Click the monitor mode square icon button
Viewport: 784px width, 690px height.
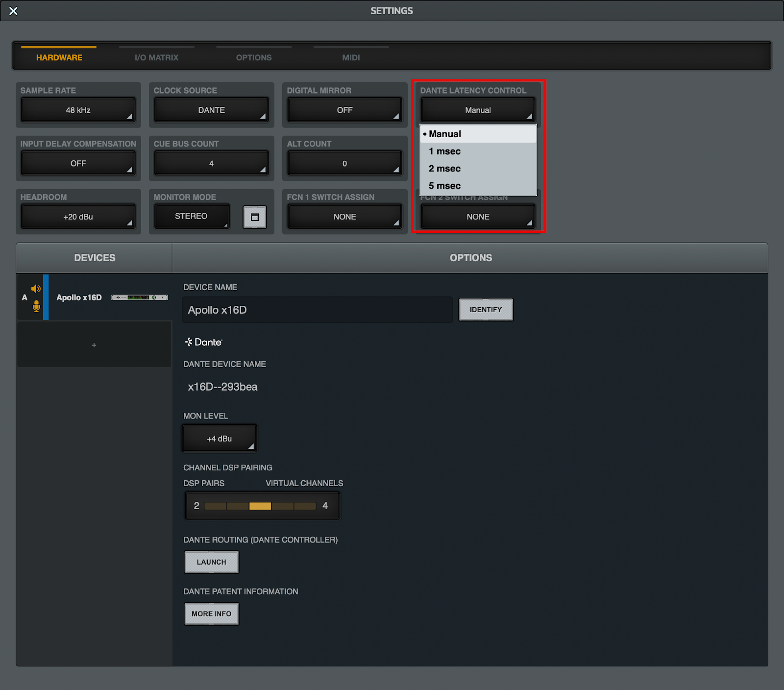point(255,217)
